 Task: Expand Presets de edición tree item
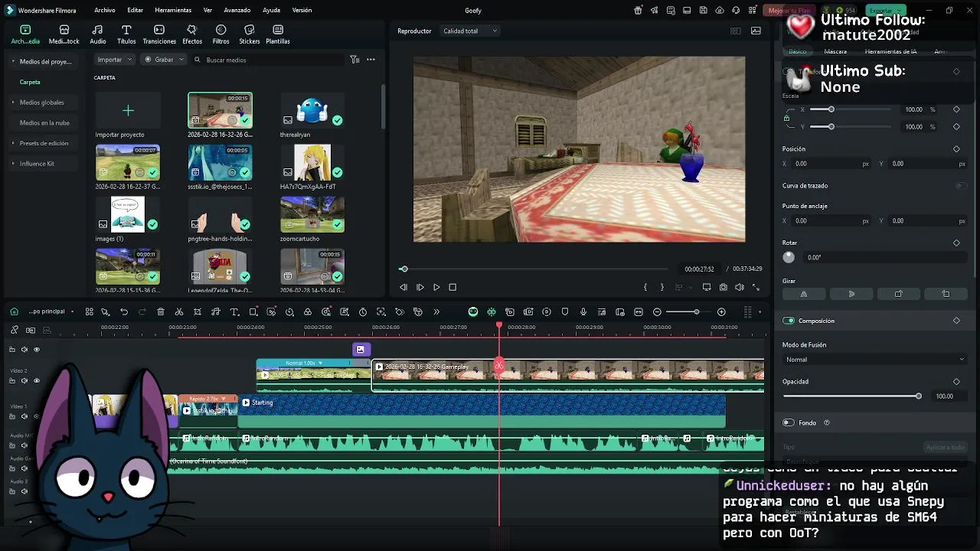(13, 143)
